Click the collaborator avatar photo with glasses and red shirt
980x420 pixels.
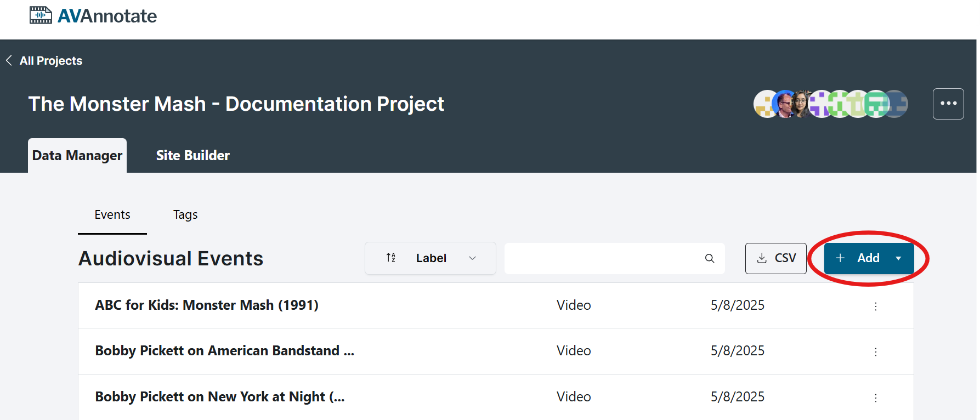pyautogui.click(x=785, y=104)
